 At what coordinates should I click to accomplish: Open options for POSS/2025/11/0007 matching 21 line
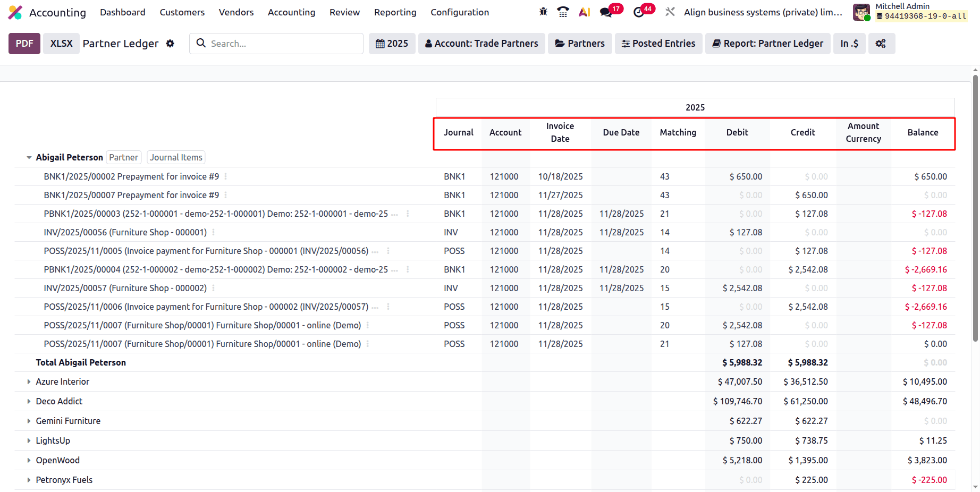367,344
